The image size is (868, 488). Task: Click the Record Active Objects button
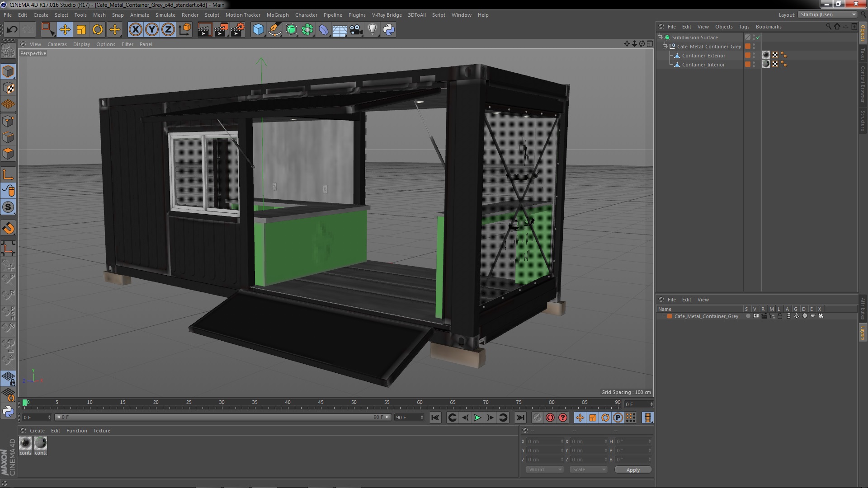[x=537, y=418]
